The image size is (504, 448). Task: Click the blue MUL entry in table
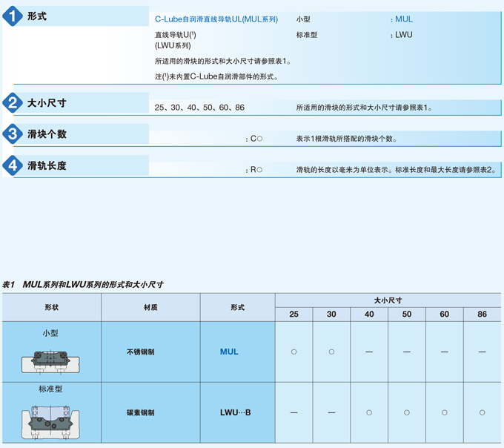click(x=229, y=352)
